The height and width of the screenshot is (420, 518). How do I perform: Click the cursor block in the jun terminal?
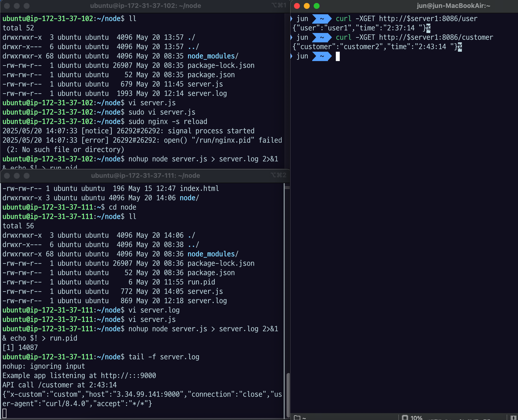[338, 56]
